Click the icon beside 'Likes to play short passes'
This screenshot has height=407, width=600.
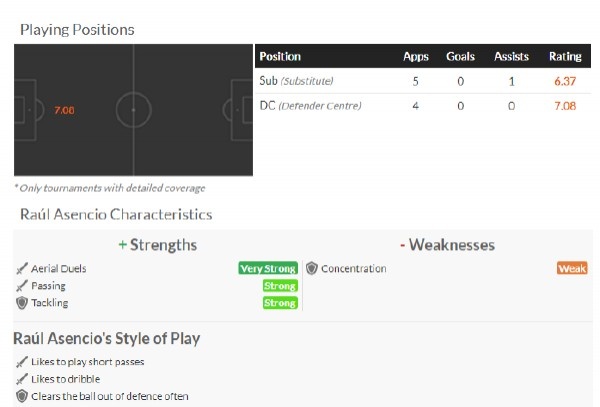point(21,362)
